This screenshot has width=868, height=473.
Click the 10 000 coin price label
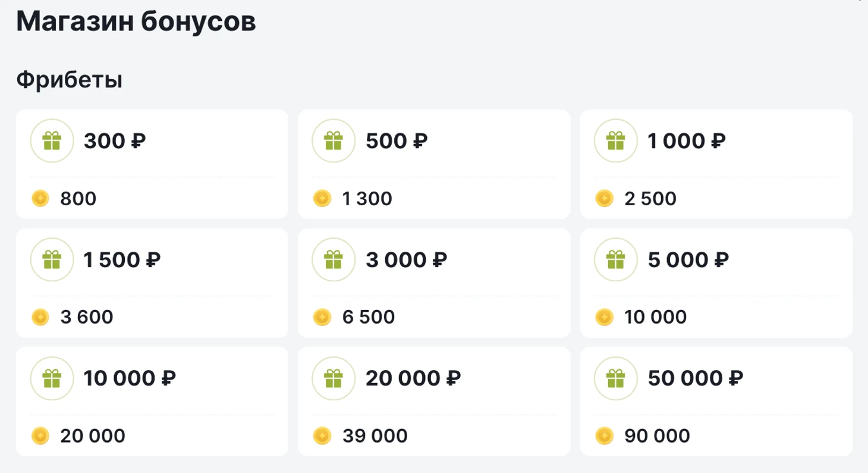[656, 317]
